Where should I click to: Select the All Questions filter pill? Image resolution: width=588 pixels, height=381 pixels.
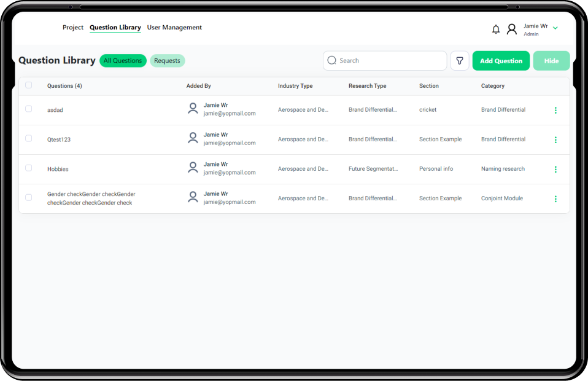(x=123, y=61)
